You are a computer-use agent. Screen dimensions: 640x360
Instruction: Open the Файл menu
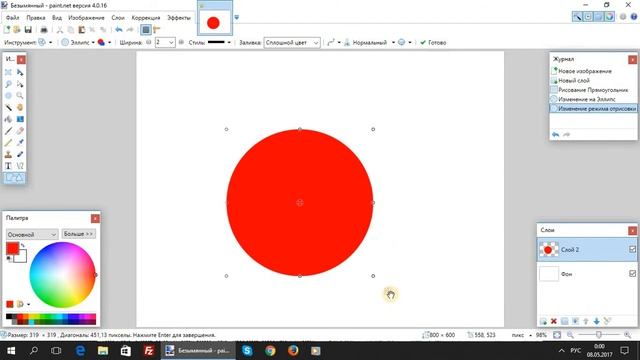point(13,18)
